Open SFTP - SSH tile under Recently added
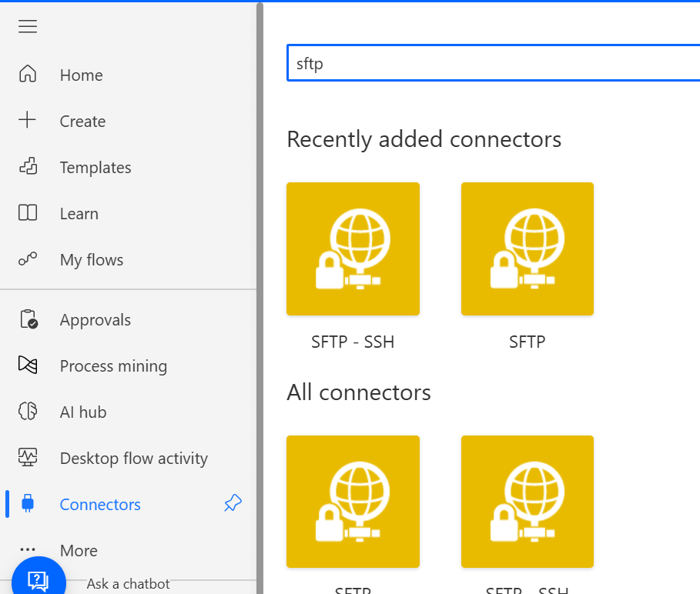Image resolution: width=700 pixels, height=594 pixels. [x=353, y=249]
